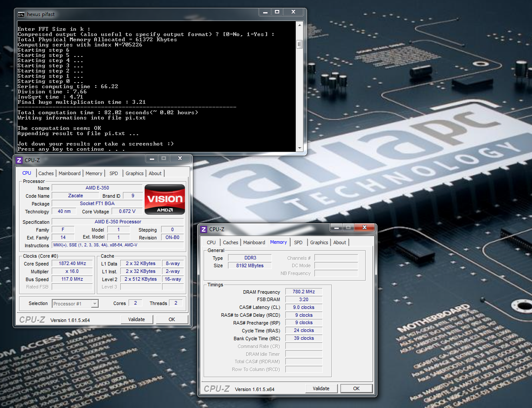
Task: Maximize the hexus pifast console window
Action: 277,12
